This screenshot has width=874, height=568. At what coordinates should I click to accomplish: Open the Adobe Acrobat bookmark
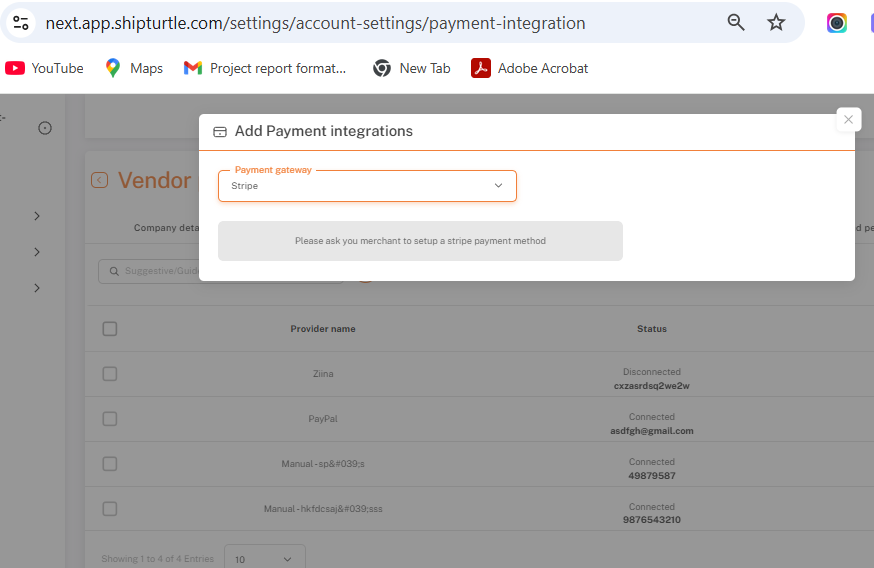[530, 68]
